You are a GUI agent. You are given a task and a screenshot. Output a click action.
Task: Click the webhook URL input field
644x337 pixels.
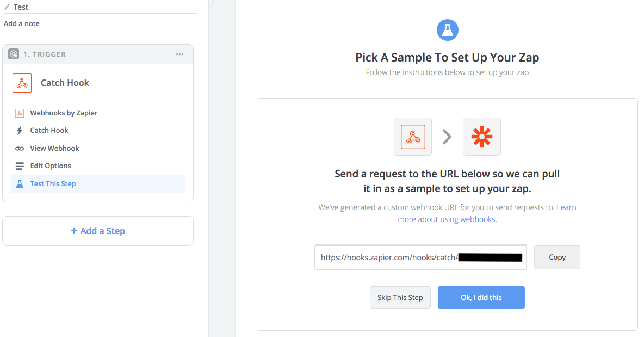[x=420, y=258]
